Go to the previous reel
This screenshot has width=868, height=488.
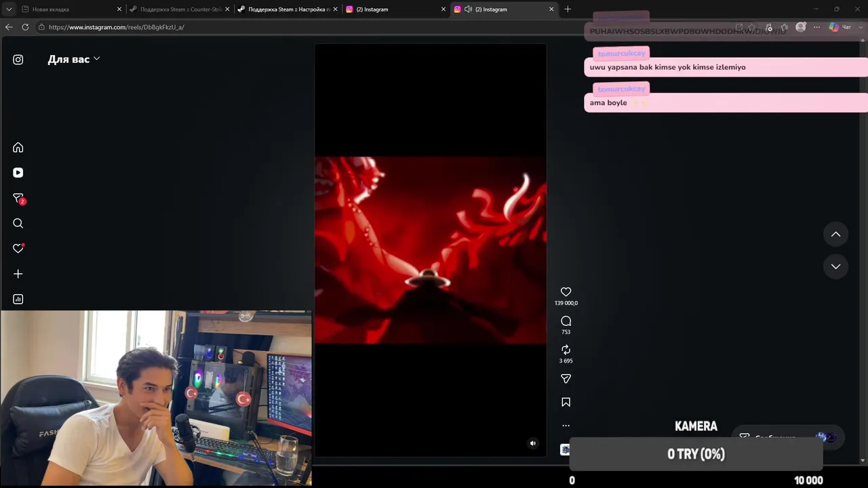coord(836,235)
